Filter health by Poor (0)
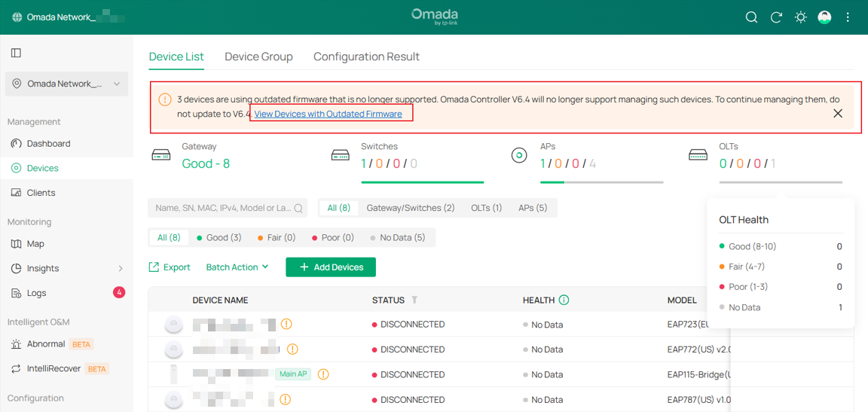 point(333,237)
